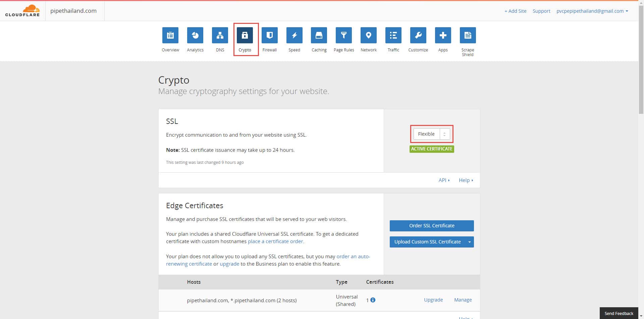The image size is (644, 319).
Task: Click the pipethailand.com site name
Action: pyautogui.click(x=73, y=11)
